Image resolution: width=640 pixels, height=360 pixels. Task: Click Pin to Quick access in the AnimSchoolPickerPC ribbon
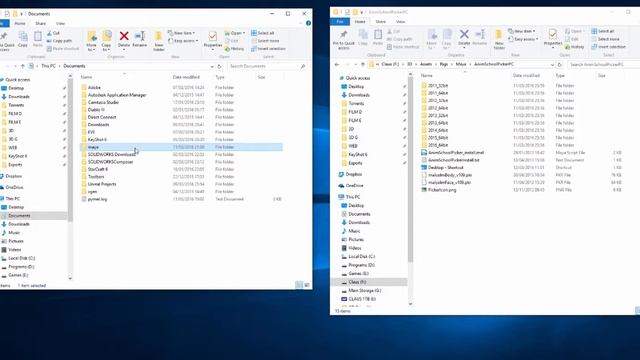(344, 40)
